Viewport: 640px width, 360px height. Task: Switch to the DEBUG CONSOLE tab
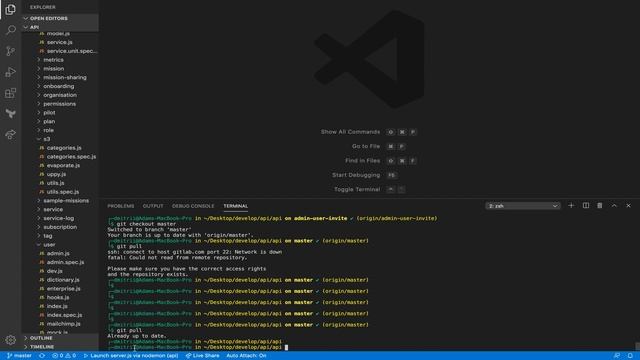pos(193,206)
